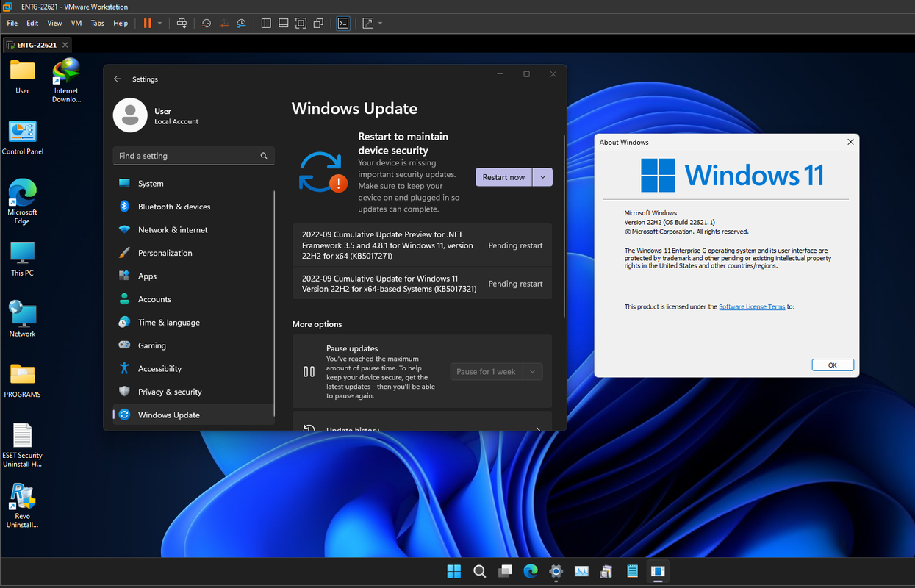The height and width of the screenshot is (588, 915).
Task: Expand the Restart now dropdown chevron
Action: tap(542, 177)
